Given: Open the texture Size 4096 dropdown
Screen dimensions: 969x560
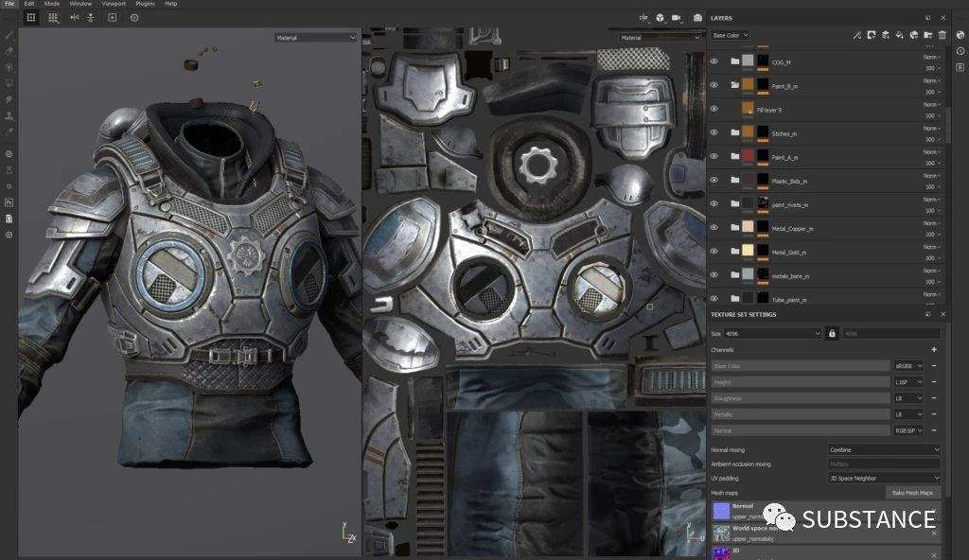Looking at the screenshot, I should pyautogui.click(x=772, y=334).
